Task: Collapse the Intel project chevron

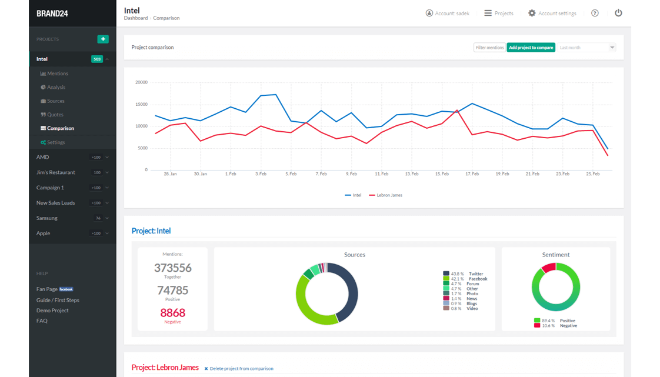Action: (x=107, y=59)
